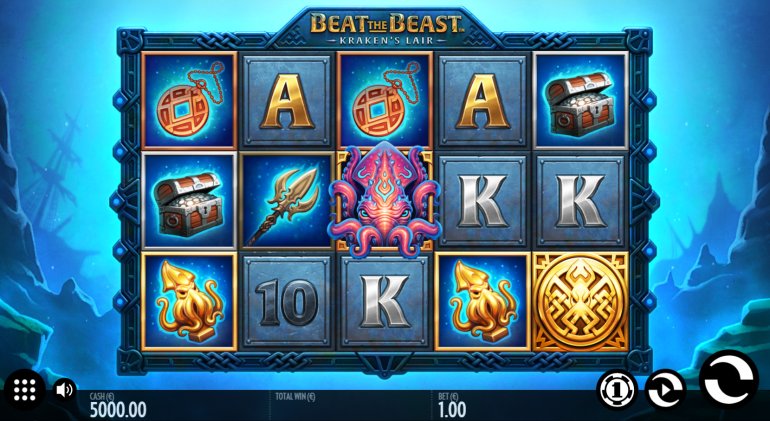Mute the game sound
770x421 pixels.
[x=64, y=390]
